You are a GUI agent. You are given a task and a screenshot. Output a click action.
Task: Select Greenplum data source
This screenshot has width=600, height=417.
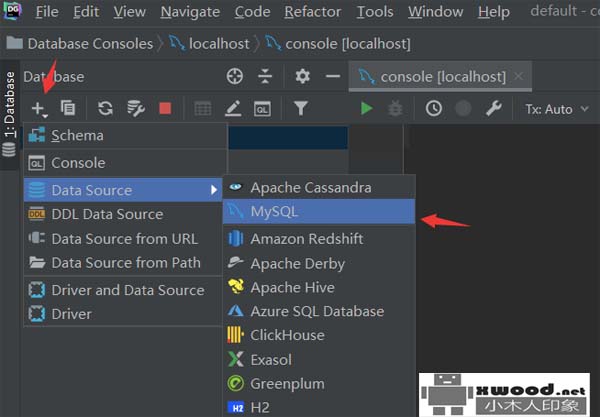click(x=319, y=384)
